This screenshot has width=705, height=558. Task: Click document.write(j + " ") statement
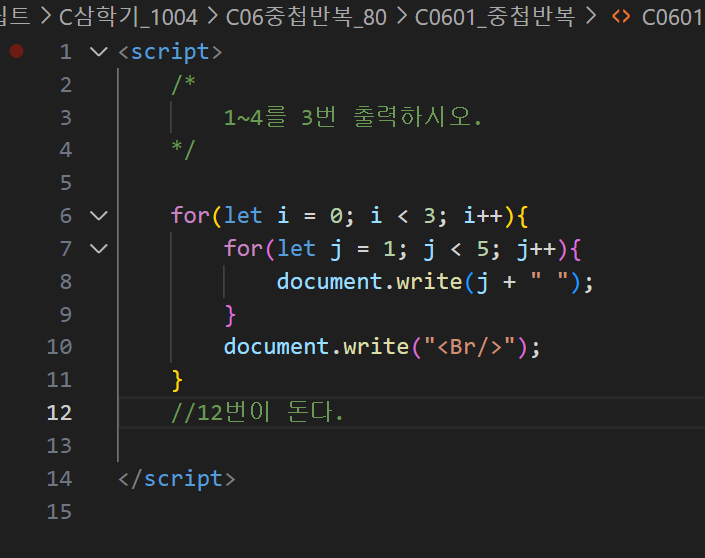pos(435,282)
